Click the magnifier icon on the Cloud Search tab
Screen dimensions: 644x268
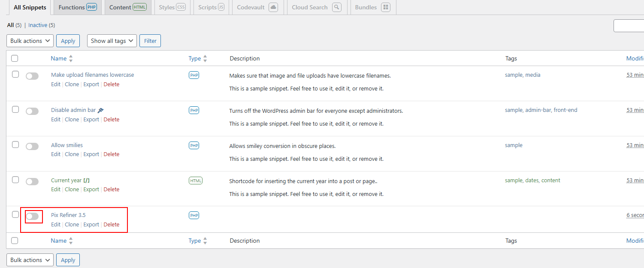[336, 7]
